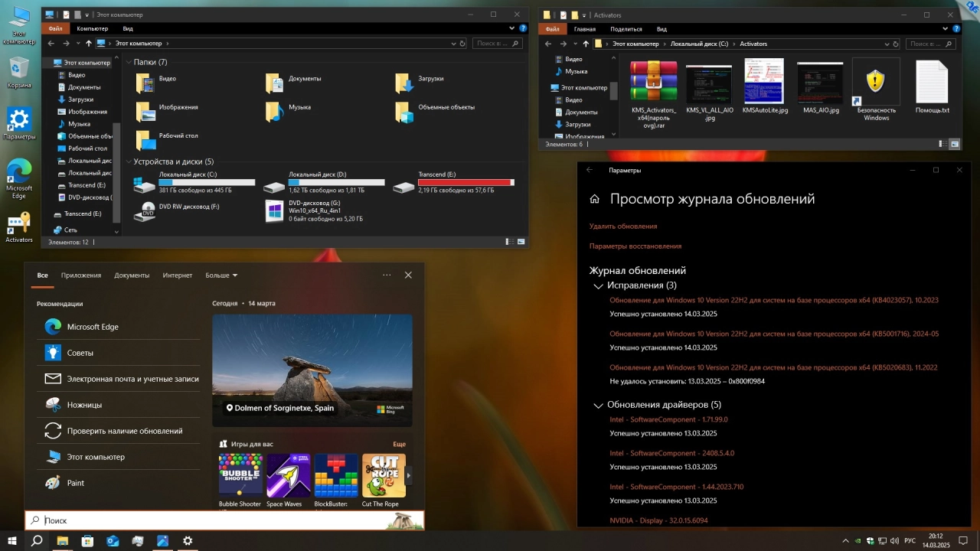This screenshot has height=551, width=980.
Task: Open the three-dots options in search panel
Action: coord(387,275)
